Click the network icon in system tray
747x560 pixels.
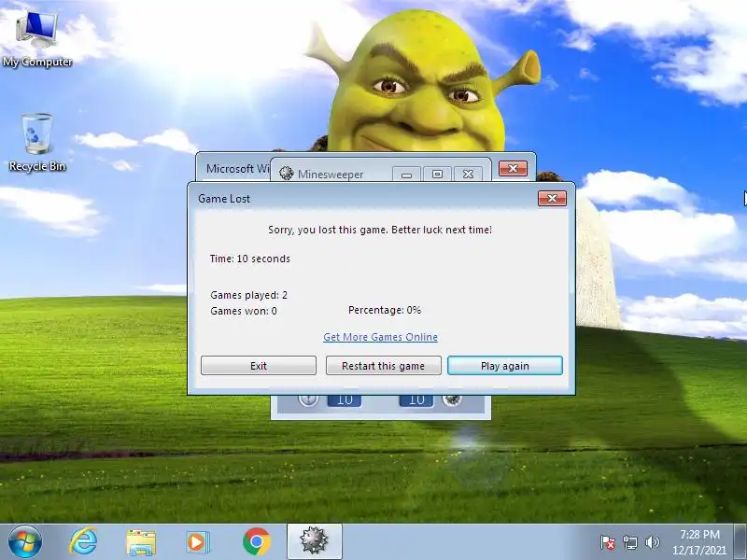coord(629,542)
